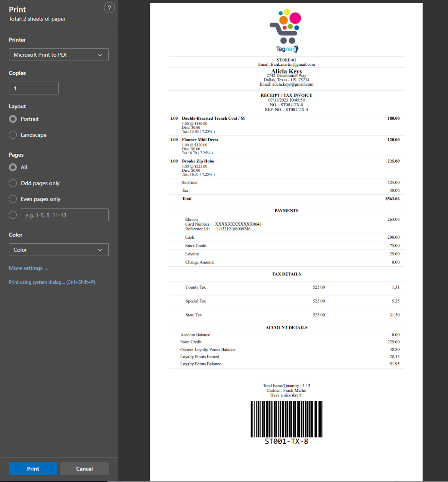
Task: Expand More settings
Action: point(29,268)
